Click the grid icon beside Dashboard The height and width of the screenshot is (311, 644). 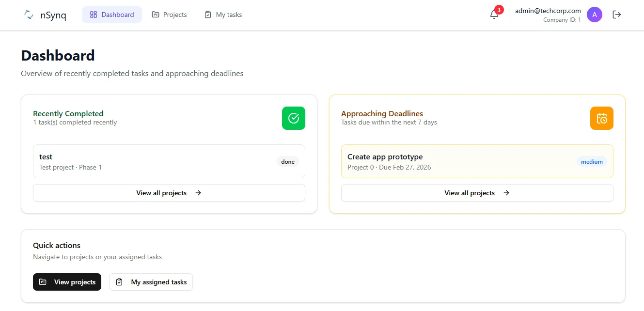point(93,15)
